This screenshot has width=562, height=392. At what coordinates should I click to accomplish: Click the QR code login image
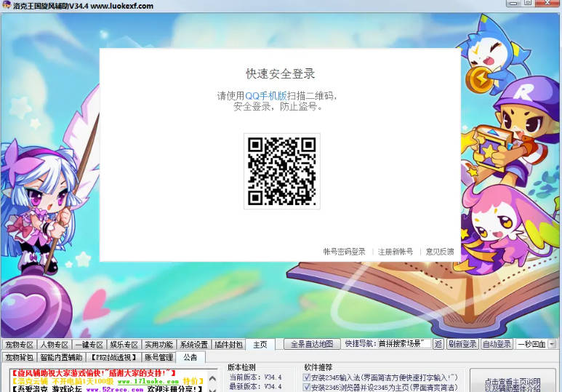pos(281,172)
